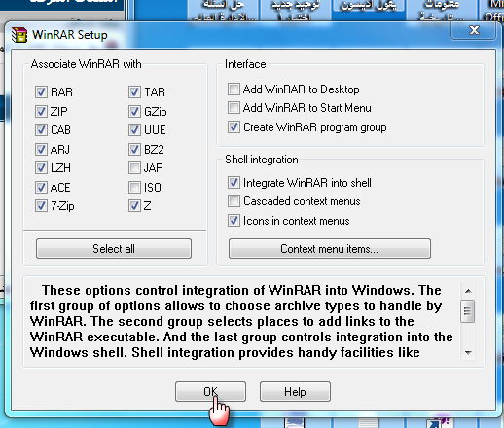Disable the ACE association checkbox
Viewport: 504px width, 428px height.
coord(41,188)
